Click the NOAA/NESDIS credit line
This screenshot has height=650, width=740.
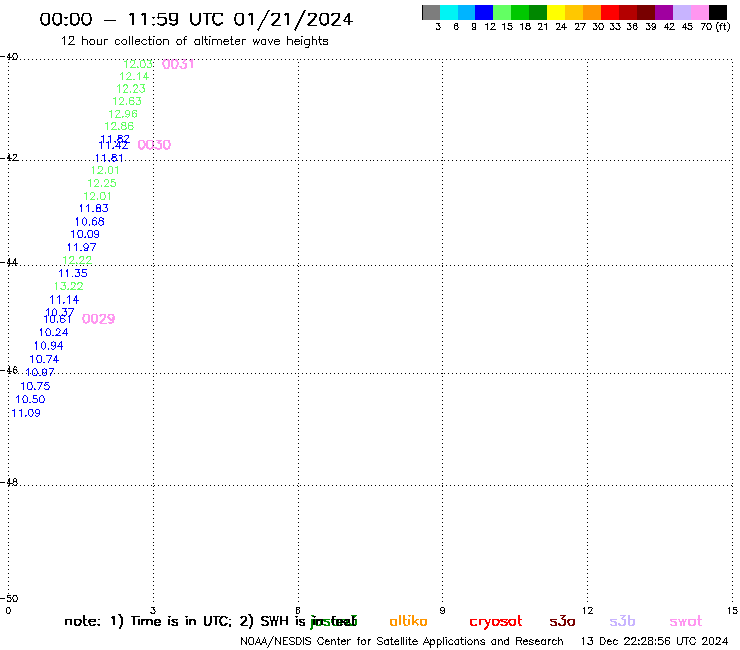402,642
